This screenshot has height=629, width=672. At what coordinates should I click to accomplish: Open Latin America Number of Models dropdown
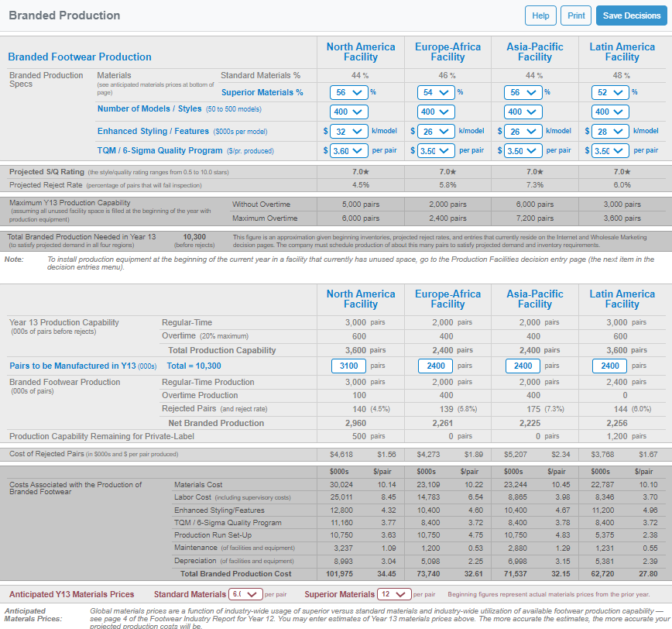coord(611,112)
